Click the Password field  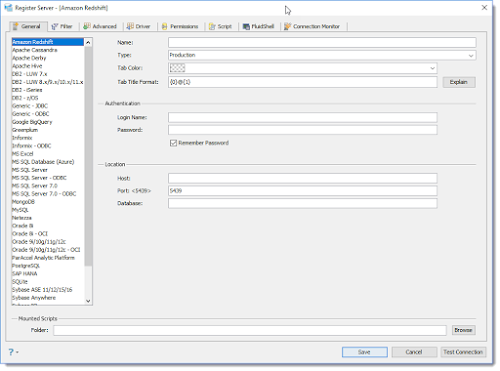click(x=303, y=130)
